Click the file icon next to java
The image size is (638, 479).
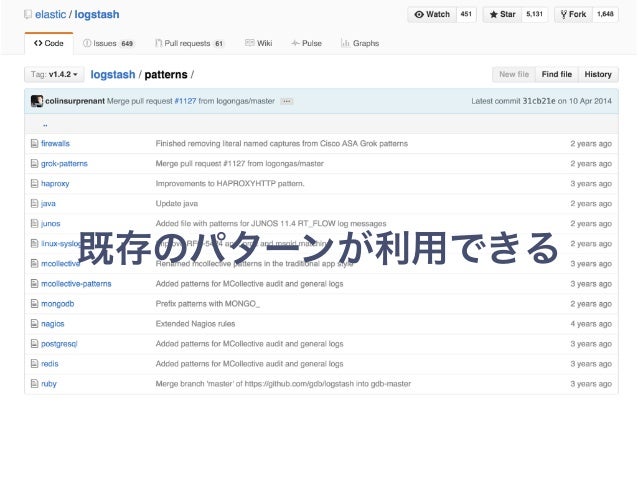coord(35,203)
